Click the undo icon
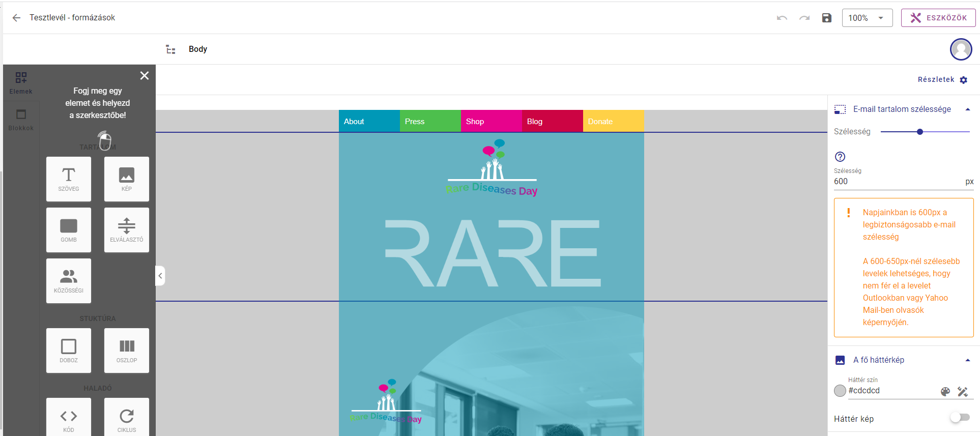980x436 pixels. point(782,18)
